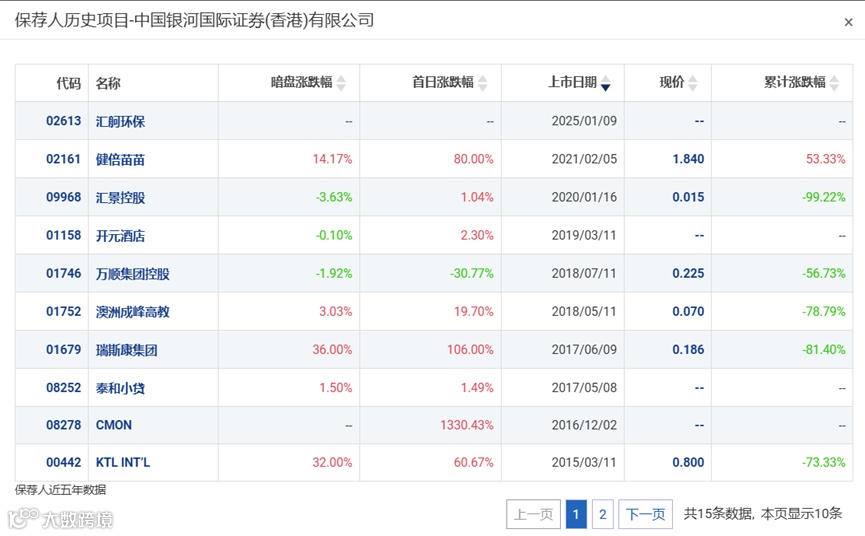Viewport: 865px width, 536px height.
Task: Sort by 暗盘涨跌幅 column arrows
Action: pyautogui.click(x=341, y=83)
